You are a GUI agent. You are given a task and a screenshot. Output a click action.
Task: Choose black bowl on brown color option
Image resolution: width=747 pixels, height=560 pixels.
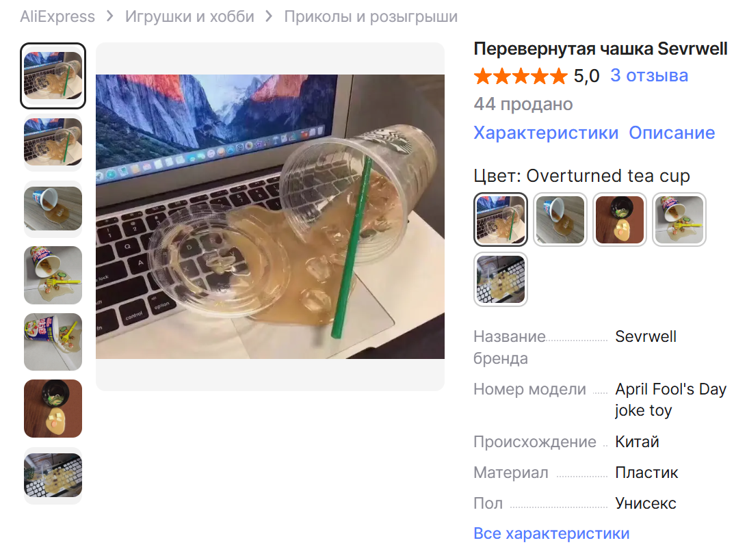tap(620, 219)
